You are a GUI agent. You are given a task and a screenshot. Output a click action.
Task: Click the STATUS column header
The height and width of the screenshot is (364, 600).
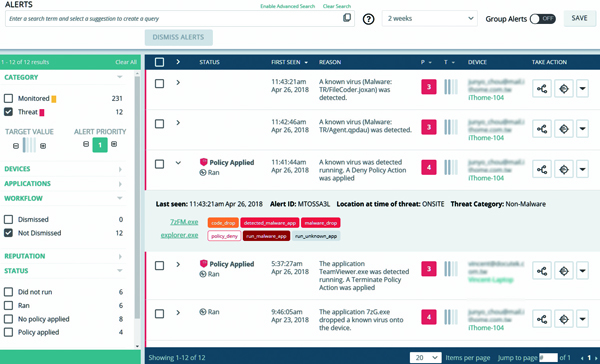pos(209,62)
